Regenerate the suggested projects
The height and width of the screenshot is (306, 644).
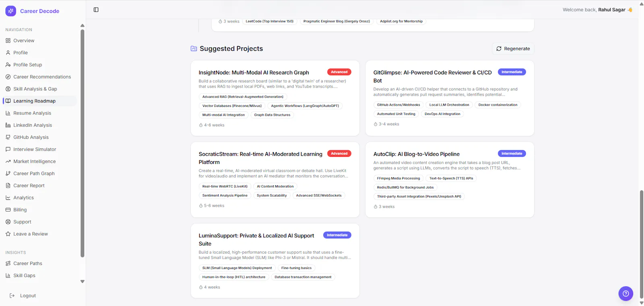(513, 49)
